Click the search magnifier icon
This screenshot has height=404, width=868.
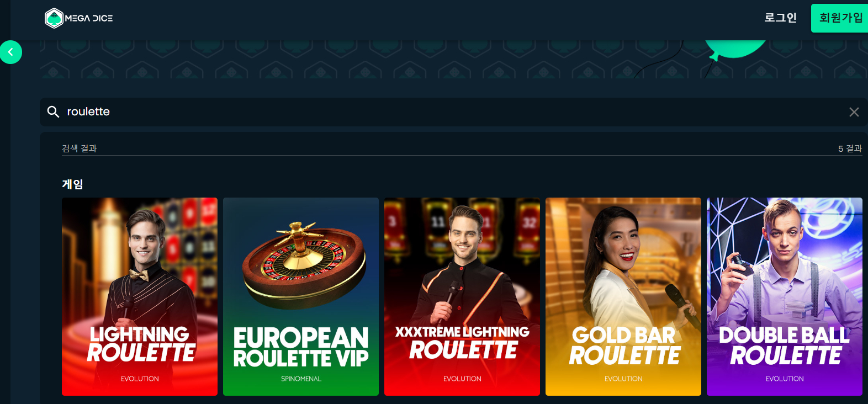pyautogui.click(x=53, y=112)
